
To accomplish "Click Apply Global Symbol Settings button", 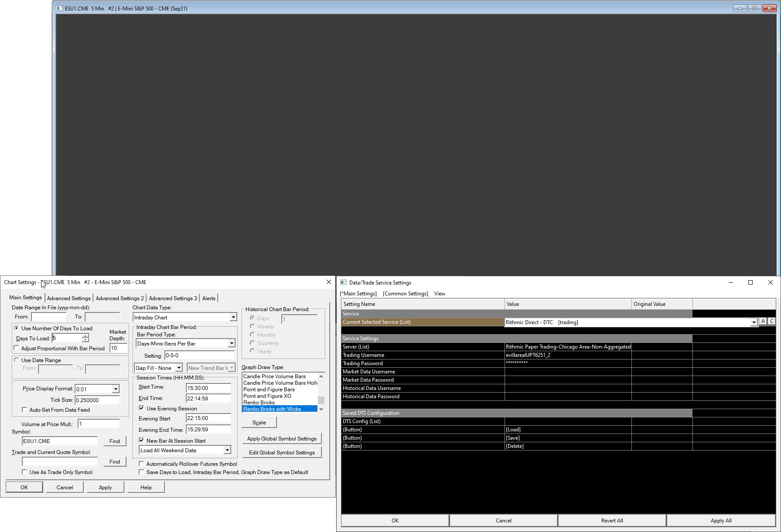I will [x=282, y=439].
